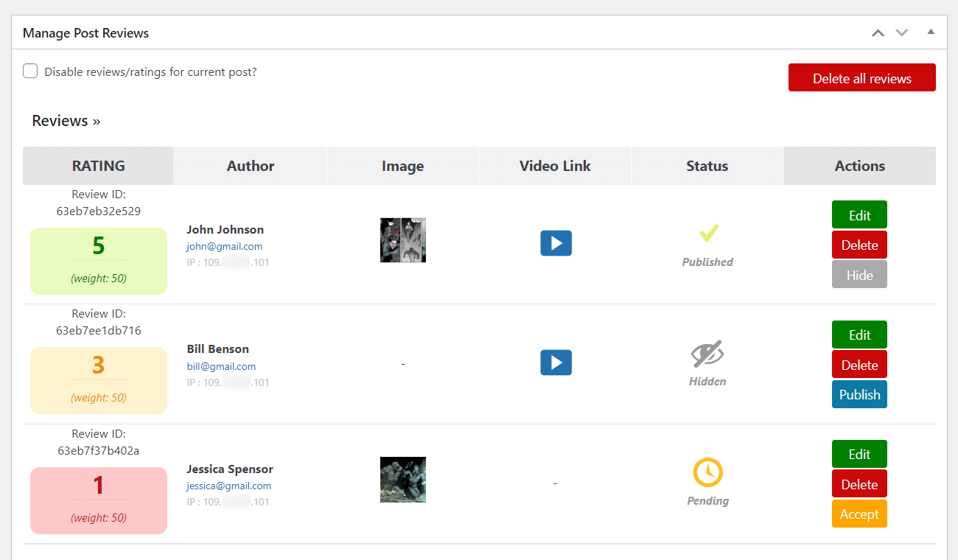Edit John Johnson's review
958x560 pixels.
point(859,215)
